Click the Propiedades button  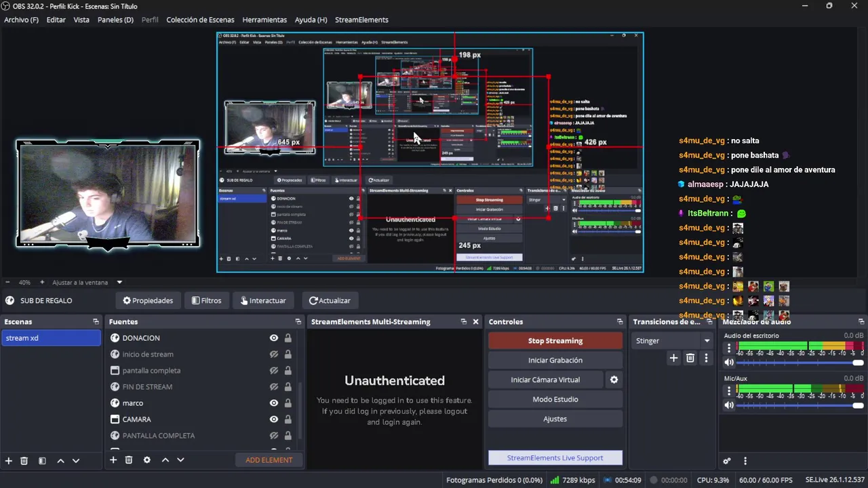[148, 300]
